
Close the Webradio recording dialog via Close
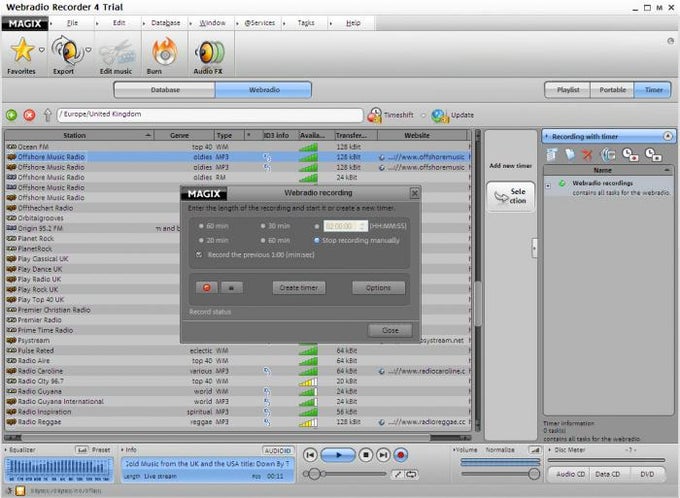coord(390,330)
